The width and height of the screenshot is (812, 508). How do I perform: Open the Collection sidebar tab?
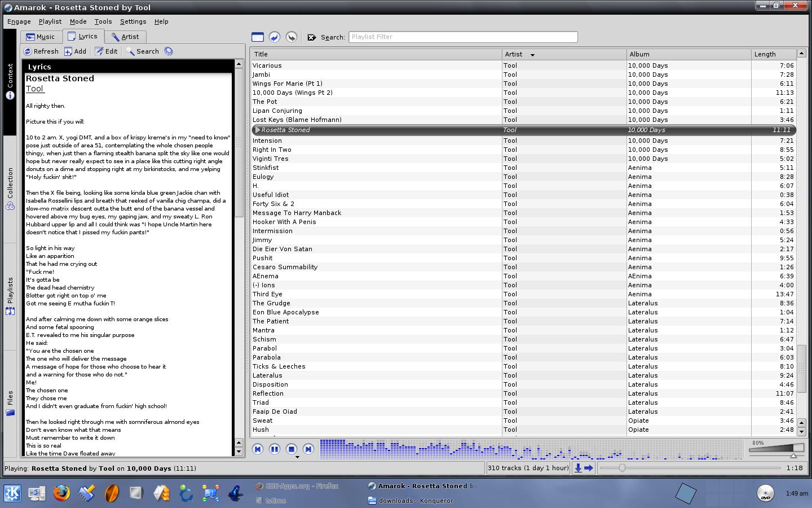click(10, 189)
